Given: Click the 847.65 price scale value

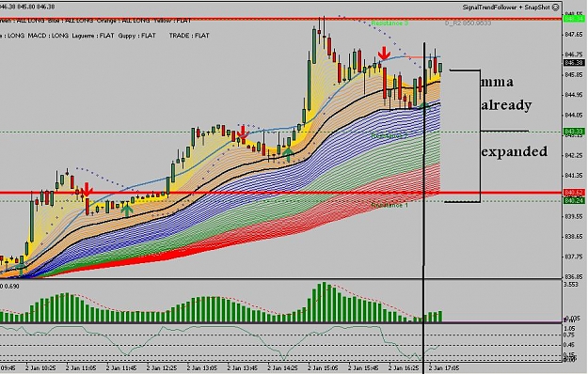Looking at the screenshot, I should tap(573, 35).
